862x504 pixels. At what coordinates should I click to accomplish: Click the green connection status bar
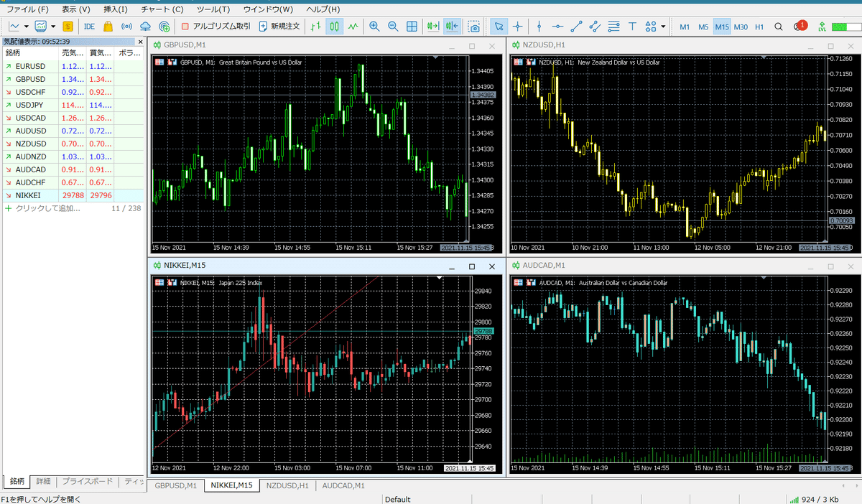(x=840, y=27)
